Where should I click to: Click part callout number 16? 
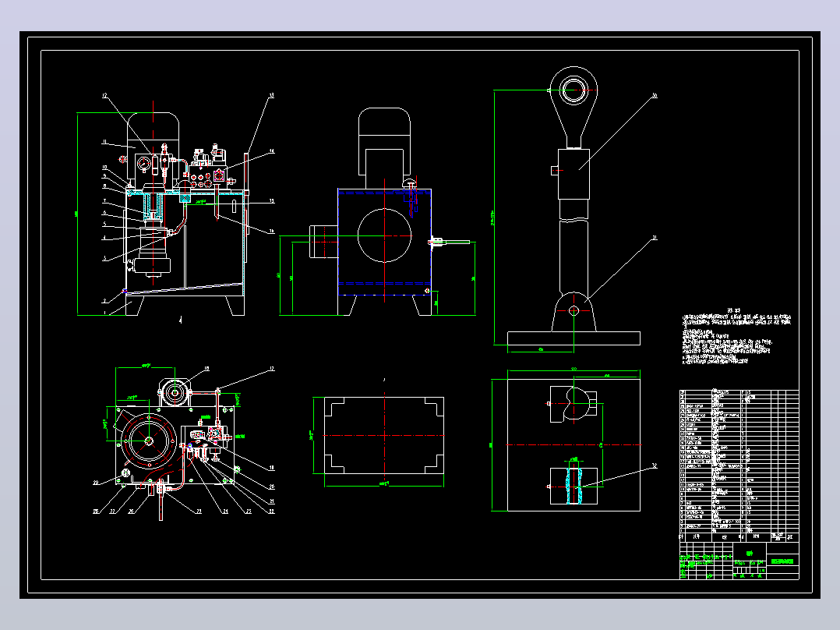point(272,231)
